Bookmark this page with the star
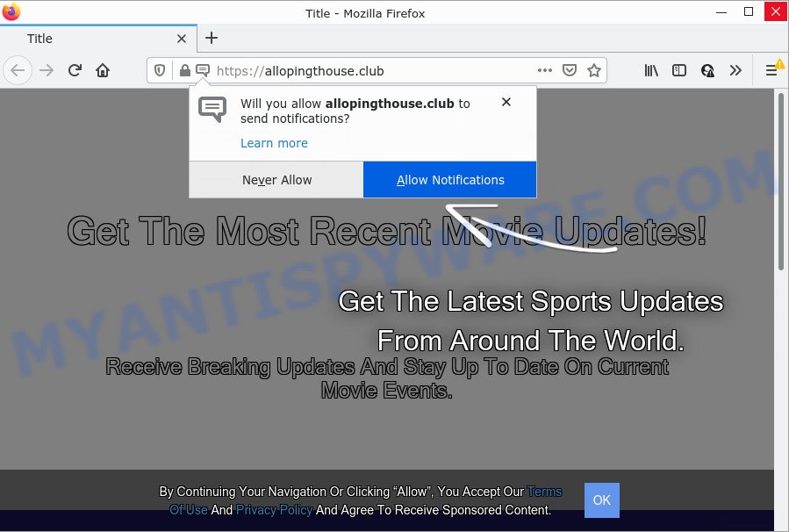The image size is (789, 532). (594, 70)
